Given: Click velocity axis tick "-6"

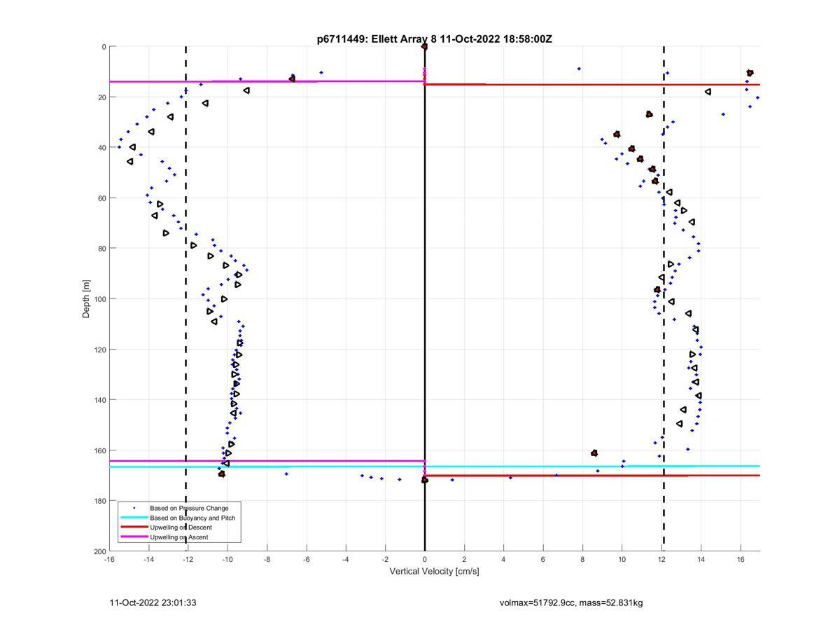Looking at the screenshot, I should (x=307, y=559).
